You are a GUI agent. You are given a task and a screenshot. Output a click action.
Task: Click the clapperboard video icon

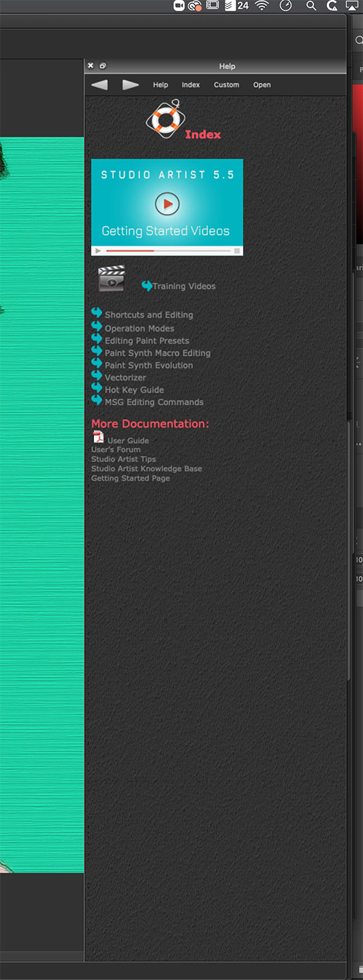(111, 279)
